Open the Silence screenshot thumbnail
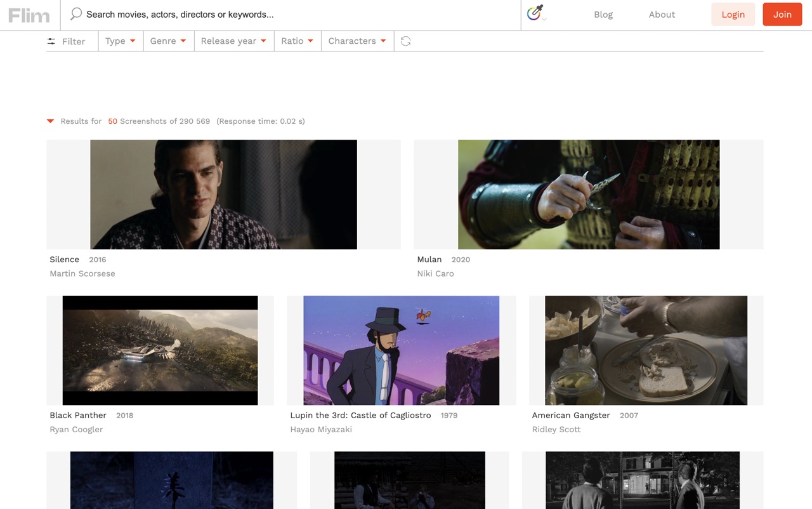Image resolution: width=812 pixels, height=509 pixels. [x=223, y=194]
